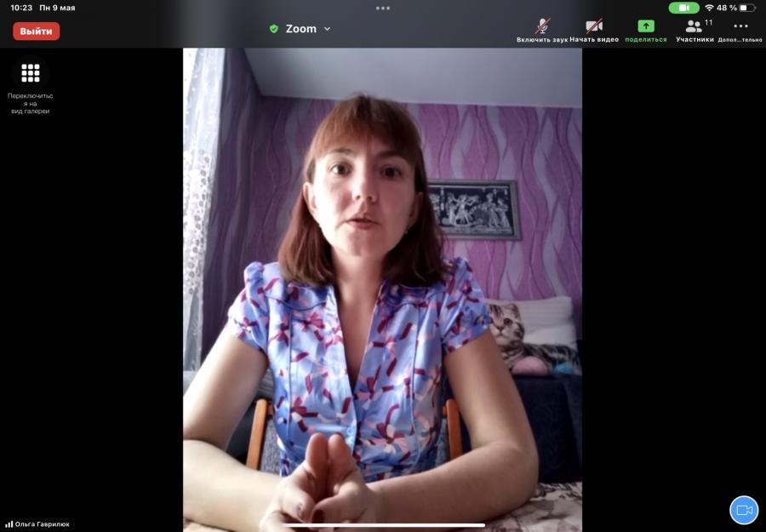The image size is (766, 532).
Task: Tap the speaker's main video feed
Action: (x=382, y=281)
